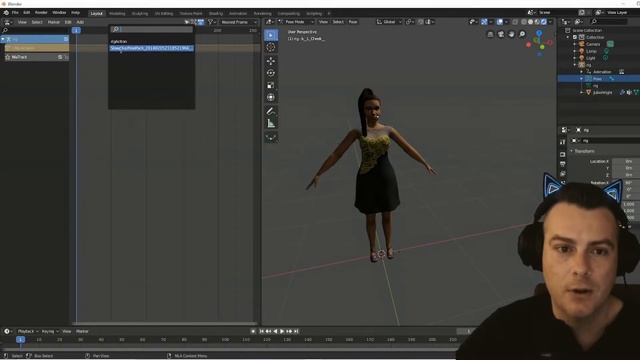640x360 pixels.
Task: Open viewport Select menu button
Action: [x=338, y=22]
